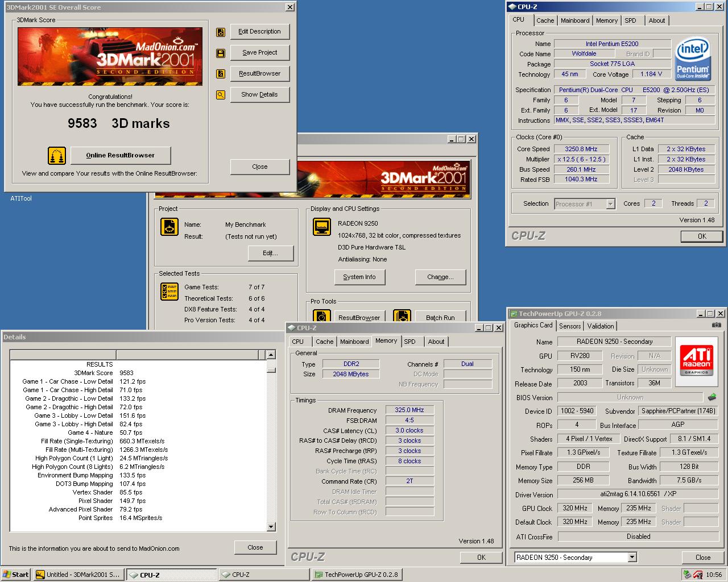Switch to Validation tab in GPU-Z
Viewport: 728px width, 582px height.
601,326
